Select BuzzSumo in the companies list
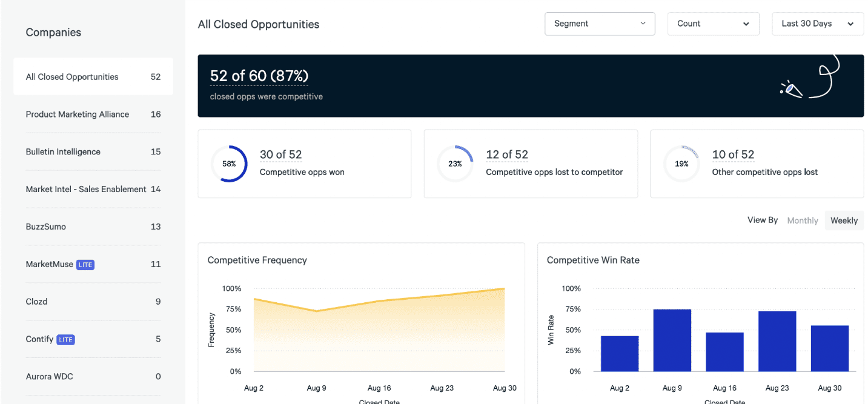The height and width of the screenshot is (404, 868). 93,227
